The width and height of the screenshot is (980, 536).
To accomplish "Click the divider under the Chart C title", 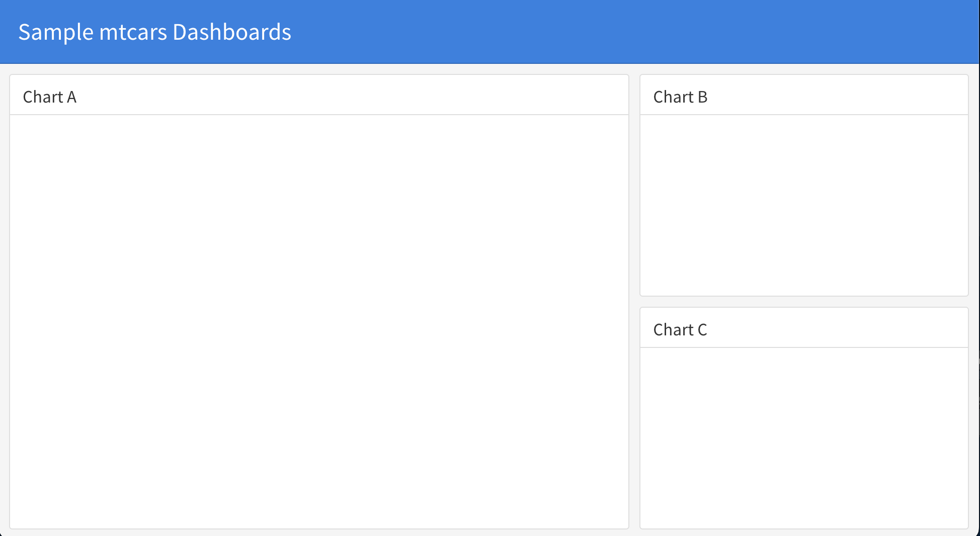I will coord(803,346).
